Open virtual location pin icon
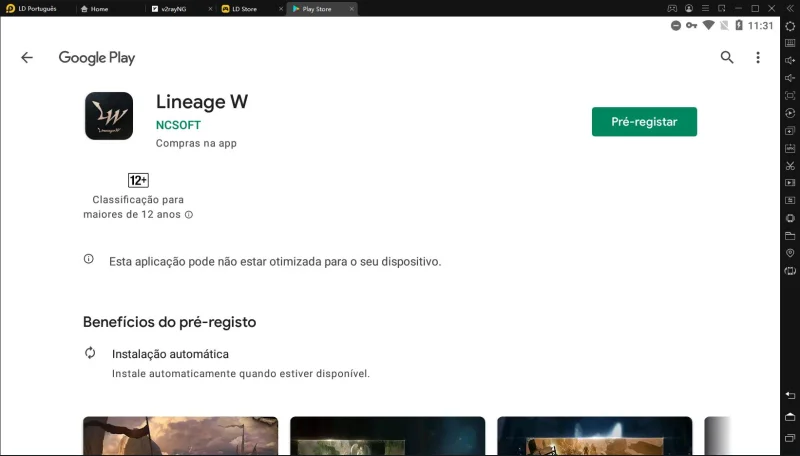The image size is (800, 456). pos(790,253)
